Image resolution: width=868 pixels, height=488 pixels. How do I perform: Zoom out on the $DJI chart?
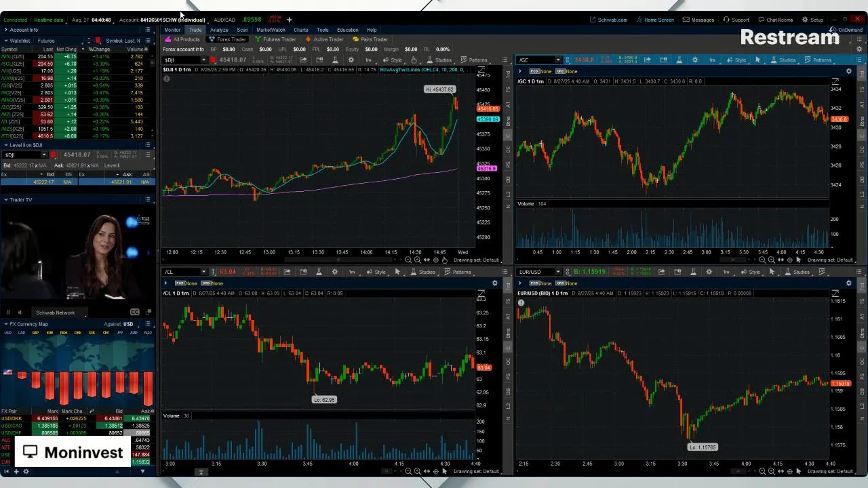pyautogui.click(x=408, y=260)
